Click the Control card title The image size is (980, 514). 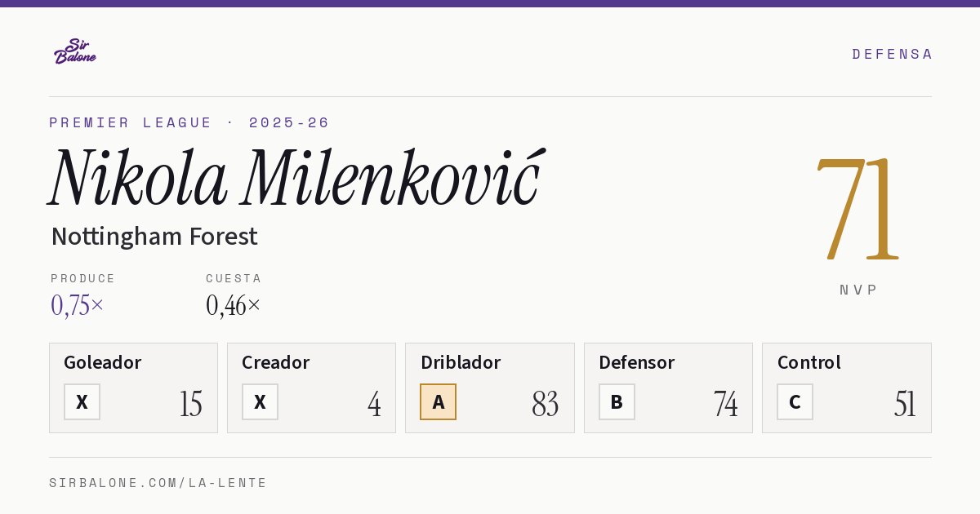coord(808,362)
